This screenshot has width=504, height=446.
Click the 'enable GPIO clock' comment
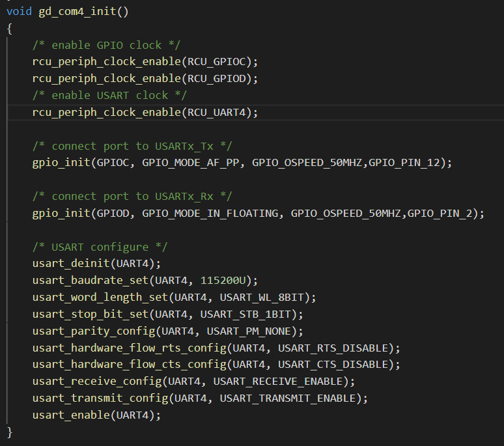(106, 45)
